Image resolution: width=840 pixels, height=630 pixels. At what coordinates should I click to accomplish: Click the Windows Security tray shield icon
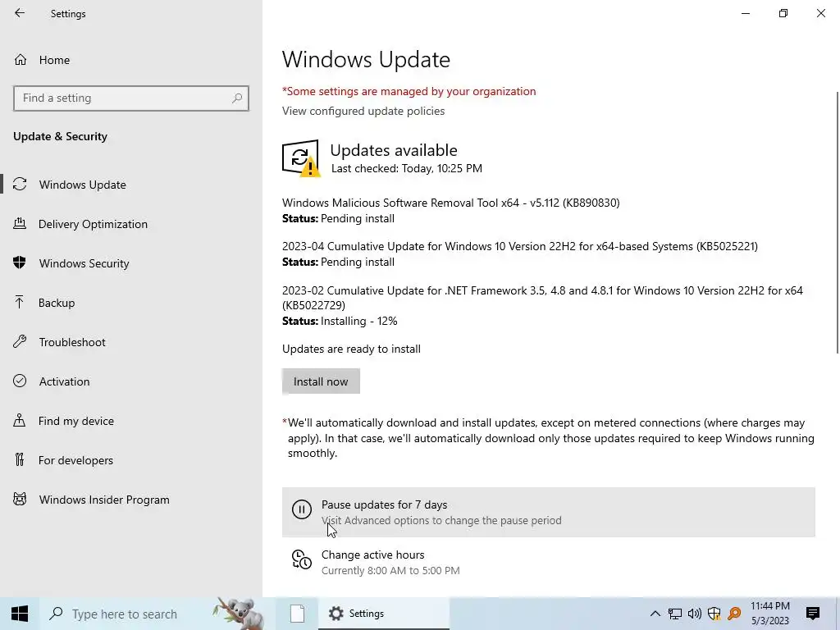click(x=714, y=614)
